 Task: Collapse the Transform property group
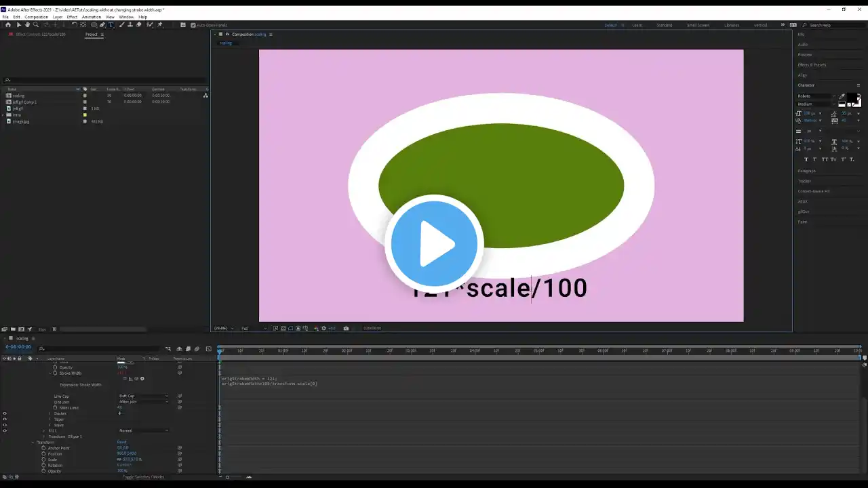click(32, 442)
